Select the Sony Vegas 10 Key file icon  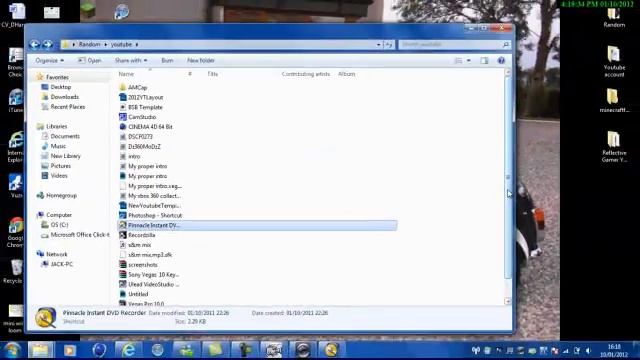coord(122,275)
